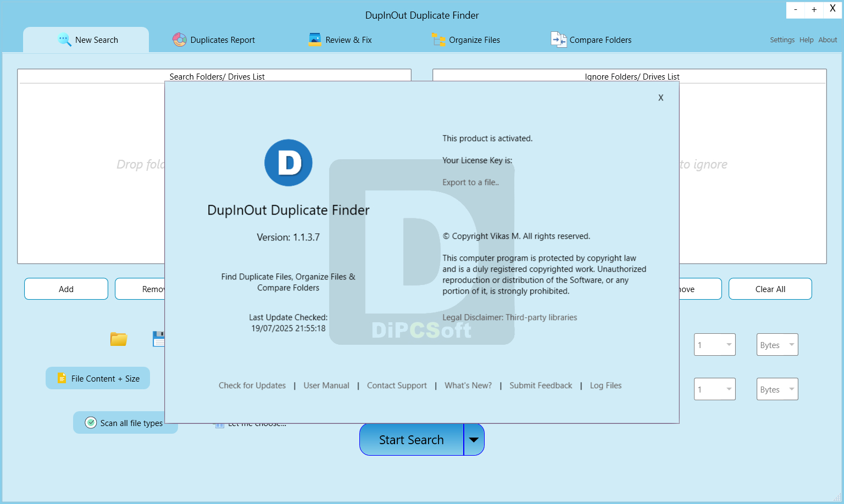
Task: Click the Ignore Folders/ Drives List header
Action: 632,76
